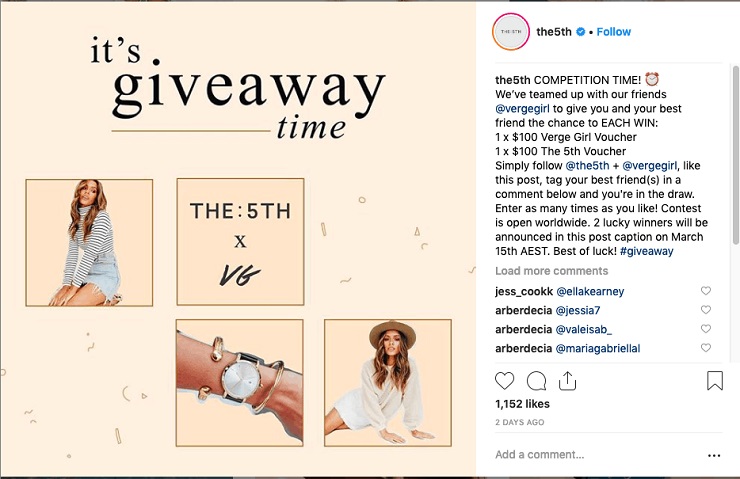Like jess_cookk's comment with its heart
Viewport: 740px width, 479px height.
pos(706,291)
